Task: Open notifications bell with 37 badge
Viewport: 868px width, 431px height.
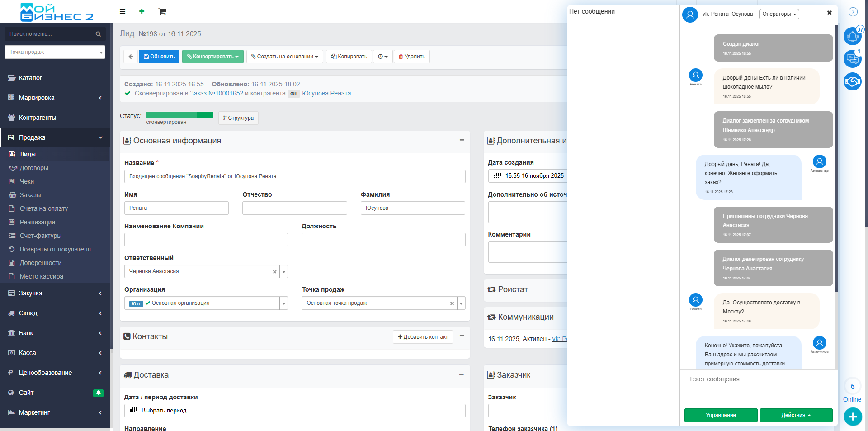Action: 852,36
